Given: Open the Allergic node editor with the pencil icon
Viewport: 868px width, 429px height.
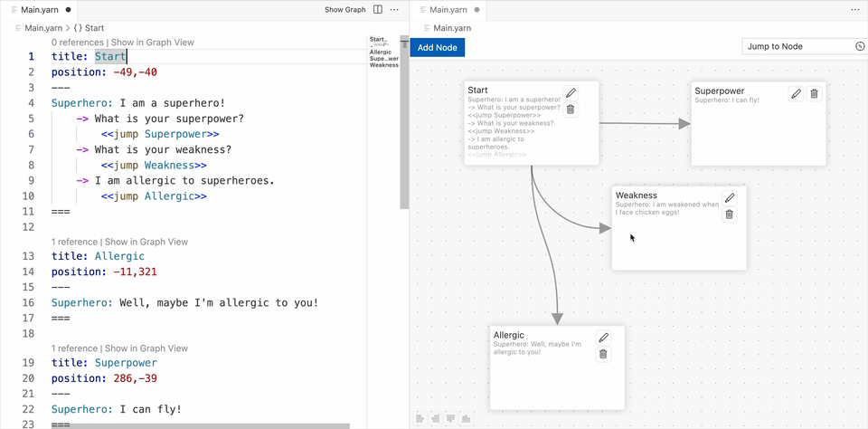Looking at the screenshot, I should tap(603, 338).
